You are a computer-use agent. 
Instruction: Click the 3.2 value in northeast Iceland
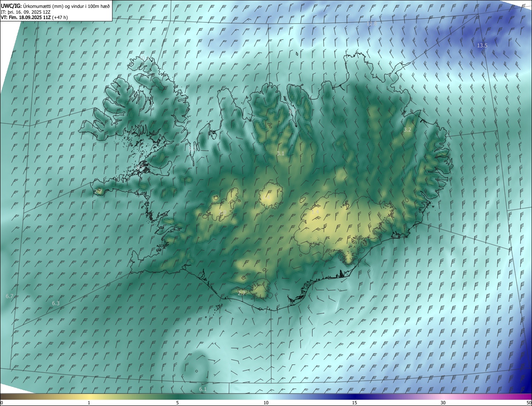[x=407, y=130]
